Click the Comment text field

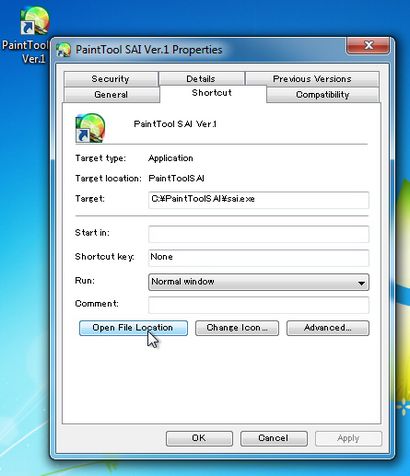coord(259,305)
